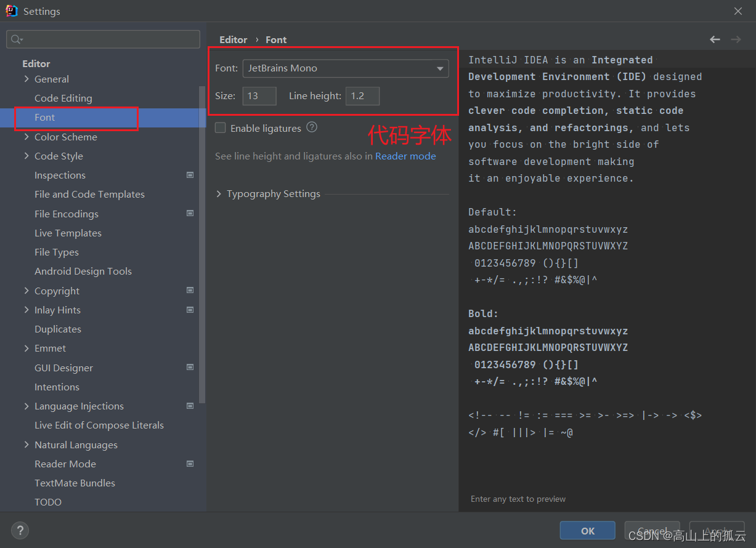
Task: Click project-level icon beside Inlay Hints
Action: (190, 310)
